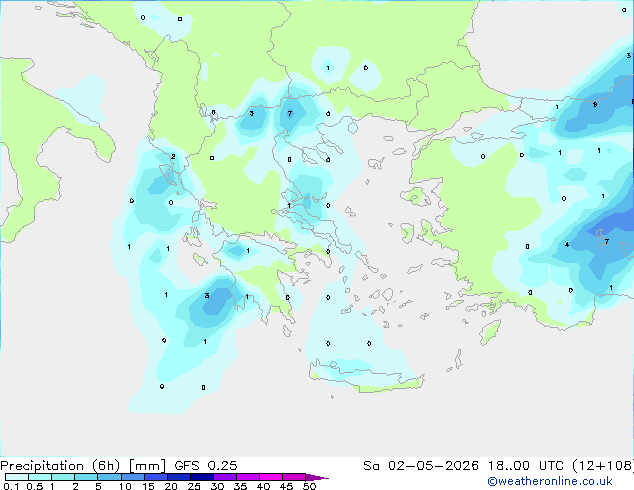Image resolution: width=634 pixels, height=490 pixels.
Task: Select the '[mm]' unit label
Action: 147,466
